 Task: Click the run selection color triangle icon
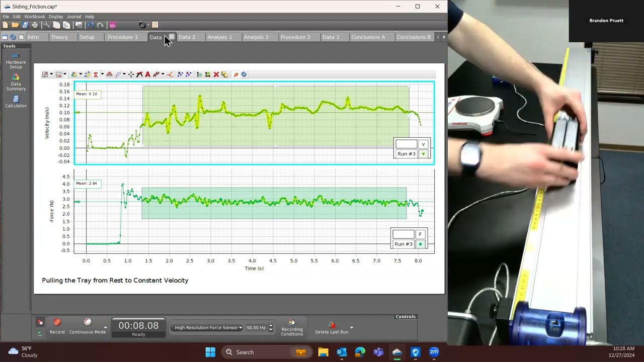74,74
